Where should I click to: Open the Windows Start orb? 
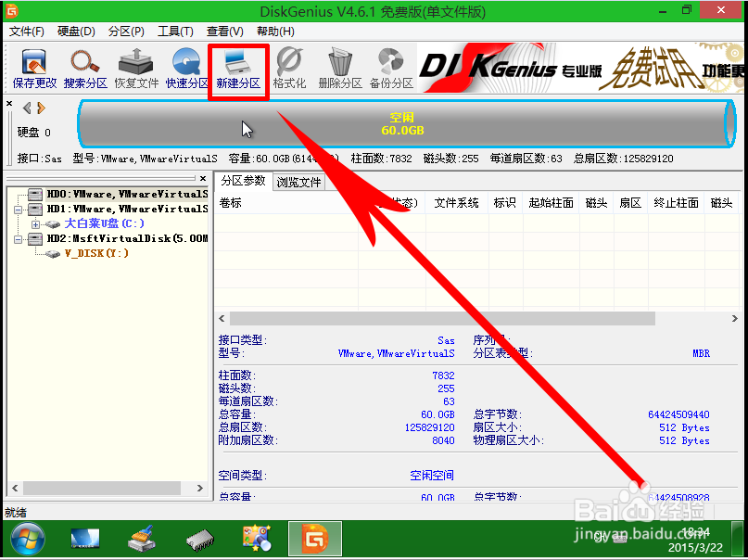click(x=28, y=540)
